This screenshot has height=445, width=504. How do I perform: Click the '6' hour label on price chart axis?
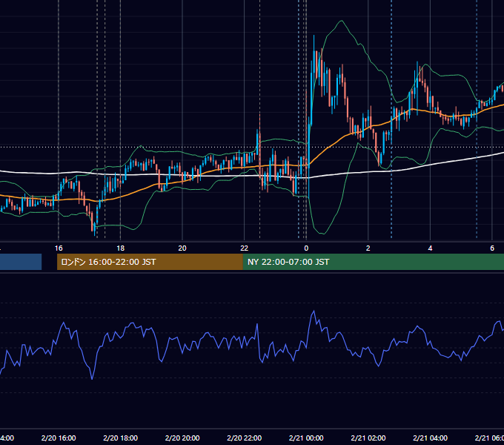point(492,248)
